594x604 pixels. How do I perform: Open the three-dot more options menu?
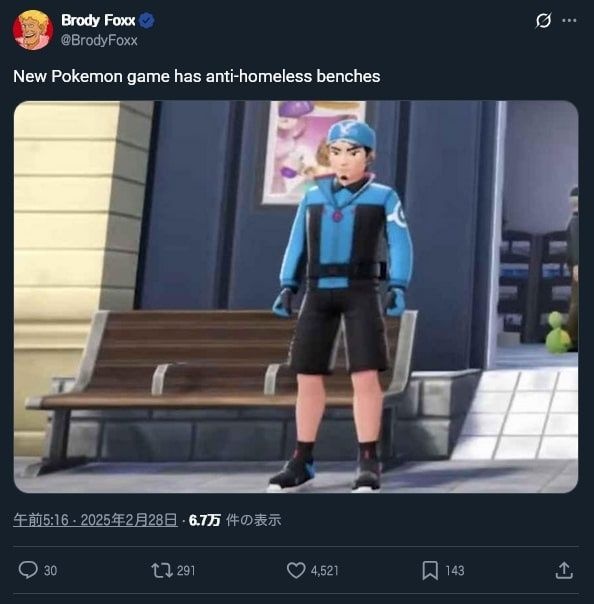569,20
